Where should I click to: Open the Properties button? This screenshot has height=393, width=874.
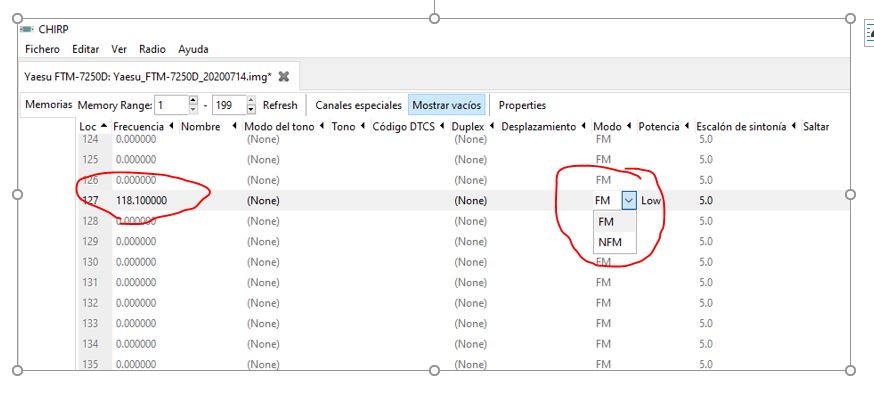pos(522,105)
